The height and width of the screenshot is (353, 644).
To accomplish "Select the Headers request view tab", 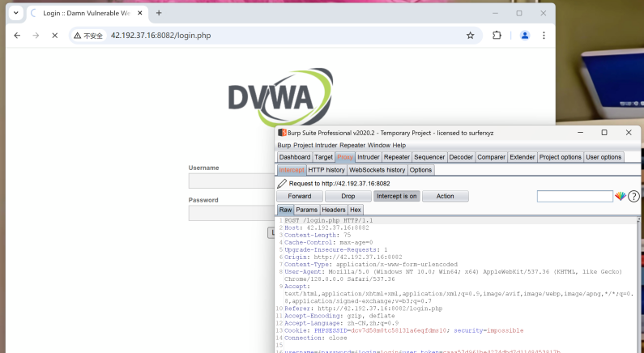I will (334, 210).
